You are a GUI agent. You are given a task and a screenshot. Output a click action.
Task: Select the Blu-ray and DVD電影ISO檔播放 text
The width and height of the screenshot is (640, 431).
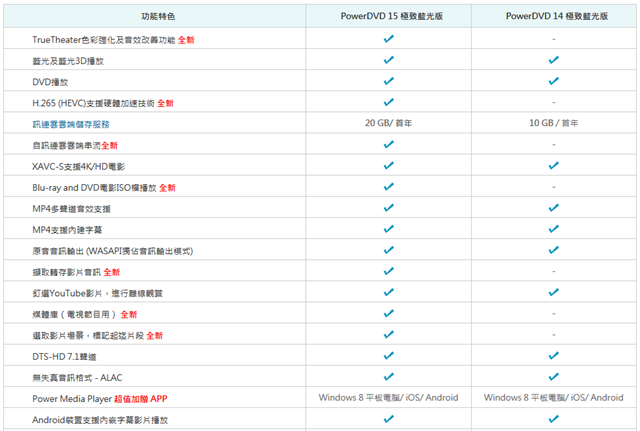[94, 188]
